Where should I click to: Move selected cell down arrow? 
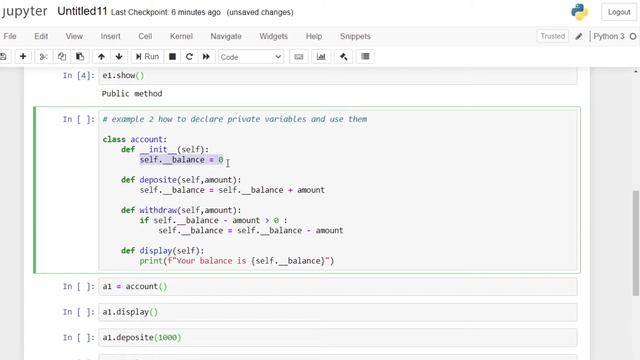click(x=119, y=57)
